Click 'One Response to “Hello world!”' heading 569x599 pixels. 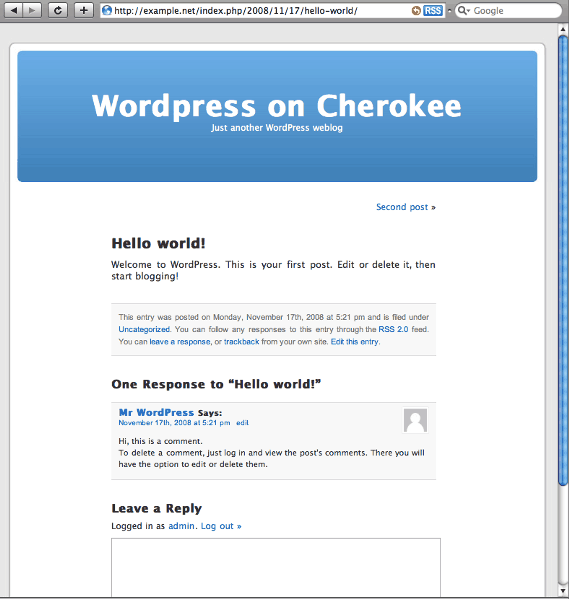tap(216, 384)
